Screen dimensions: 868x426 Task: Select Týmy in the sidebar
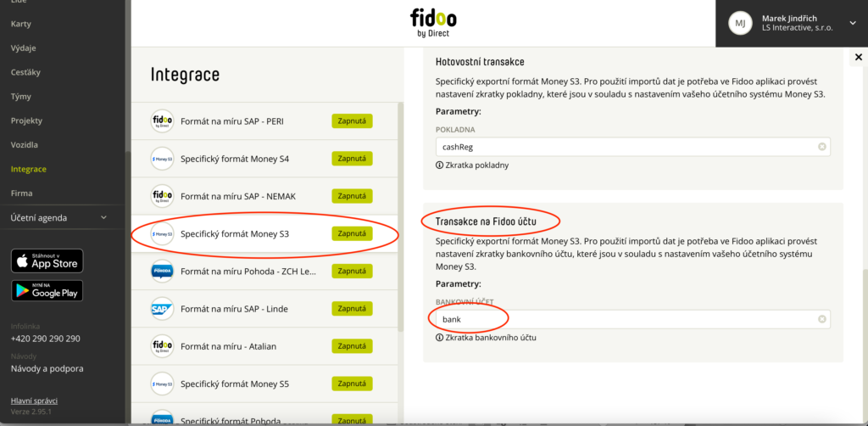click(21, 97)
